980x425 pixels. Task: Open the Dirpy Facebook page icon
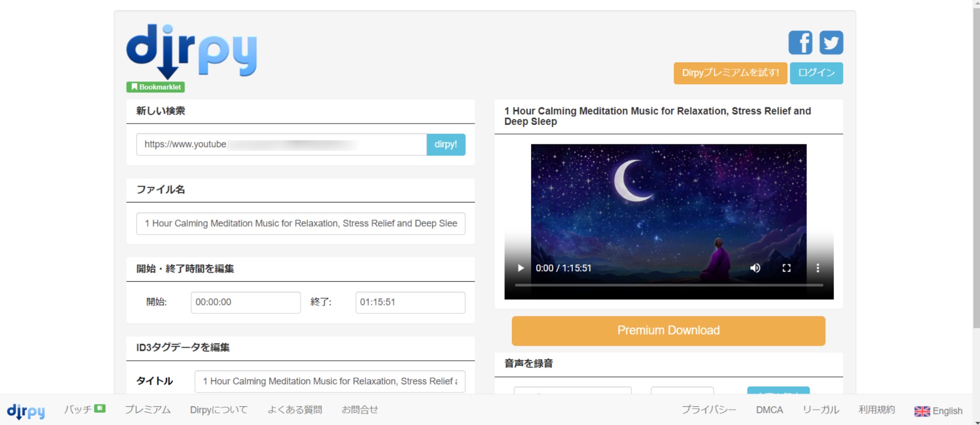[x=801, y=43]
